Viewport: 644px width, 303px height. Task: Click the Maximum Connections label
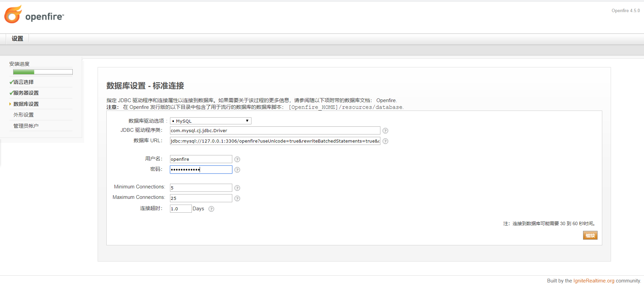[139, 197]
